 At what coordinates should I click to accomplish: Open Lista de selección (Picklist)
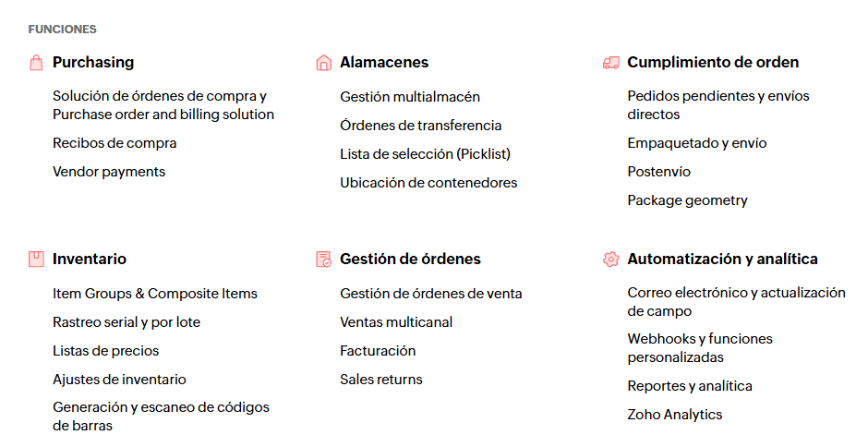(425, 154)
